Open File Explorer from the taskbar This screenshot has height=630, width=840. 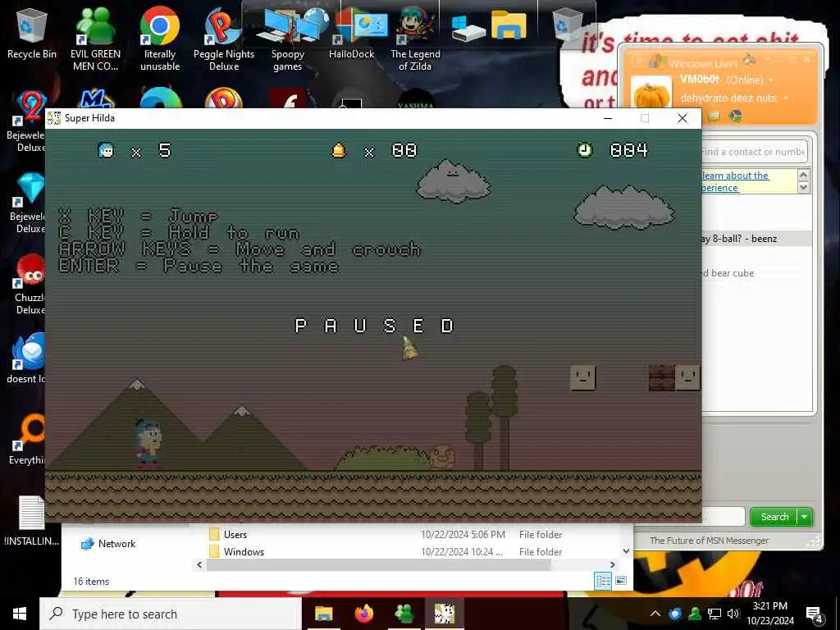323,614
